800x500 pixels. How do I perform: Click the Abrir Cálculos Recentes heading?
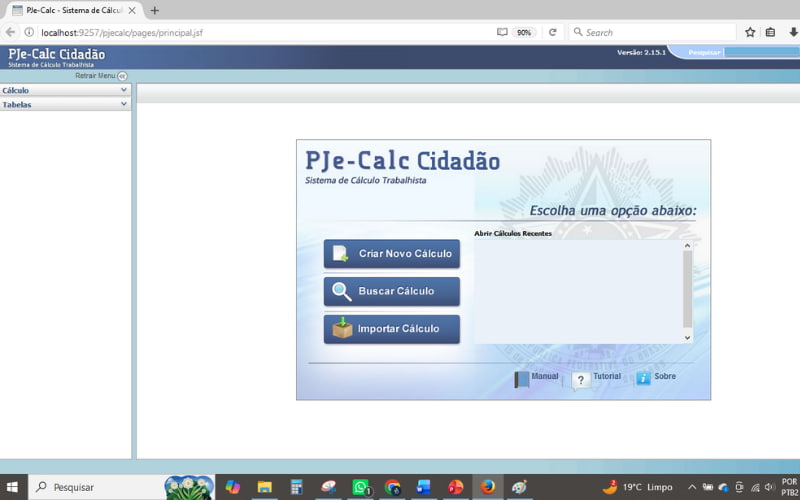pos(513,233)
